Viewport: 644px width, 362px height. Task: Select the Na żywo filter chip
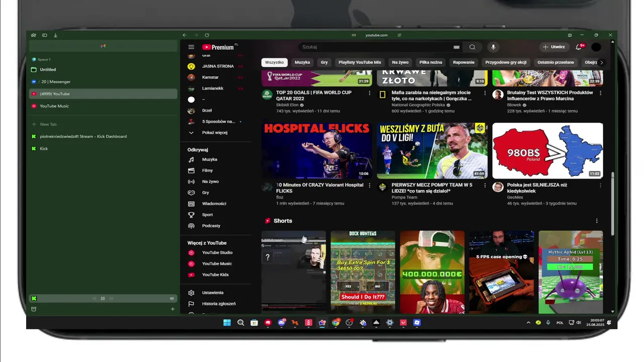pos(400,62)
